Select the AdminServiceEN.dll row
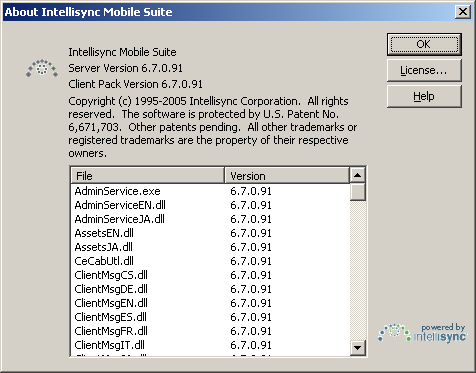Viewport: 476px width, 373px height. click(x=210, y=205)
